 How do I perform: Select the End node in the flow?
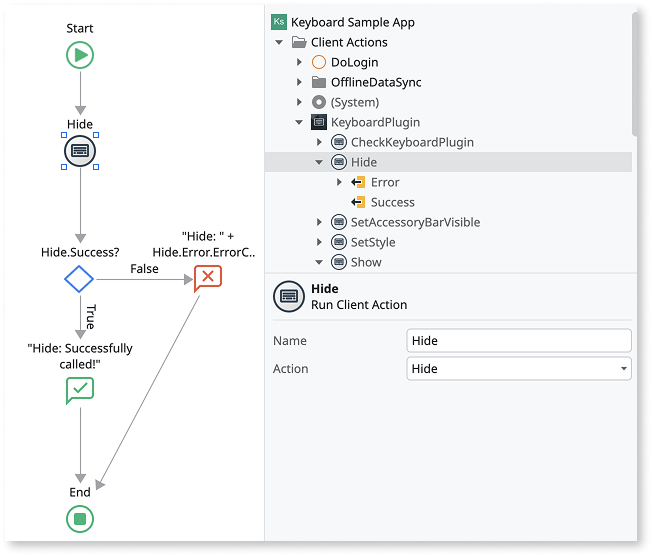click(x=80, y=519)
